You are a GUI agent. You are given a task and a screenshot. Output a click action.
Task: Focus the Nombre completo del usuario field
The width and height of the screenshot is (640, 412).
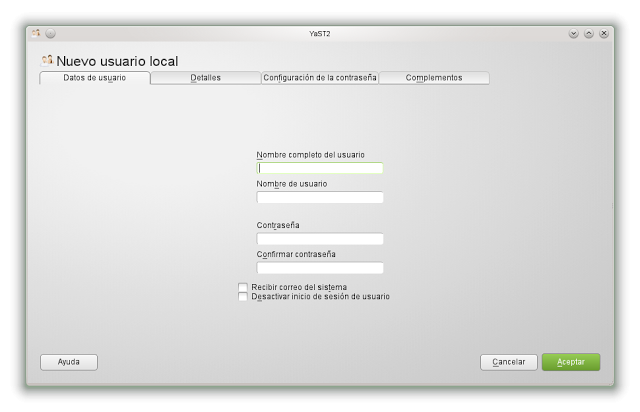pyautogui.click(x=320, y=168)
